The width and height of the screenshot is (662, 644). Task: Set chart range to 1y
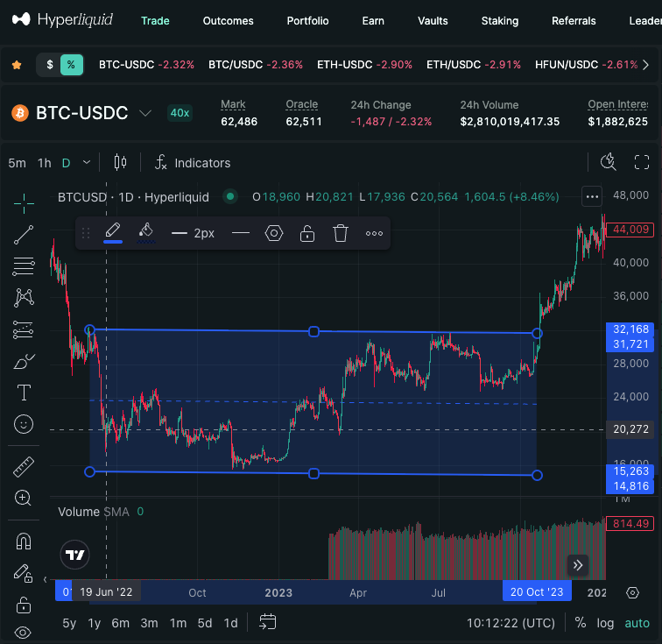pyautogui.click(x=95, y=623)
